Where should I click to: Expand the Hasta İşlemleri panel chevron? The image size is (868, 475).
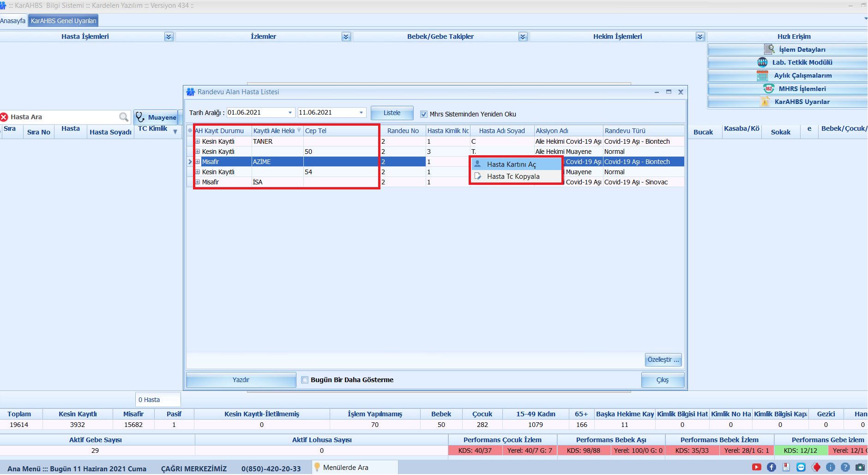pos(169,37)
